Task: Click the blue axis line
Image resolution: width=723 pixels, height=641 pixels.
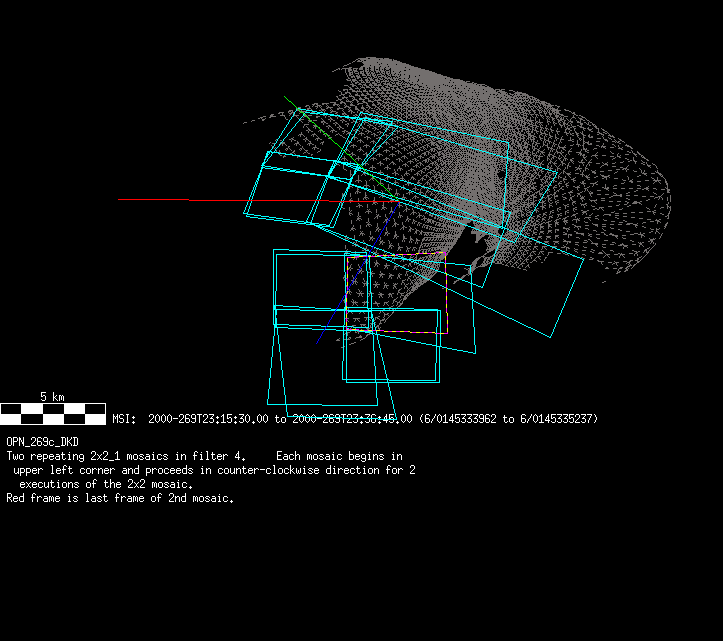Action: (x=357, y=272)
